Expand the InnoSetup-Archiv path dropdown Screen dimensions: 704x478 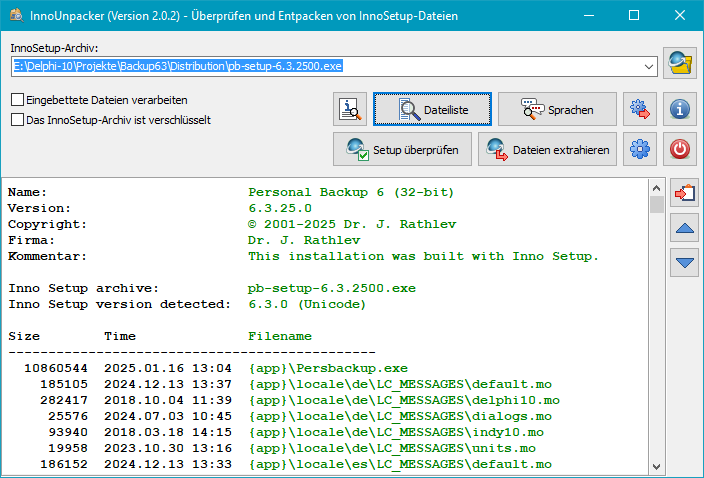(648, 66)
